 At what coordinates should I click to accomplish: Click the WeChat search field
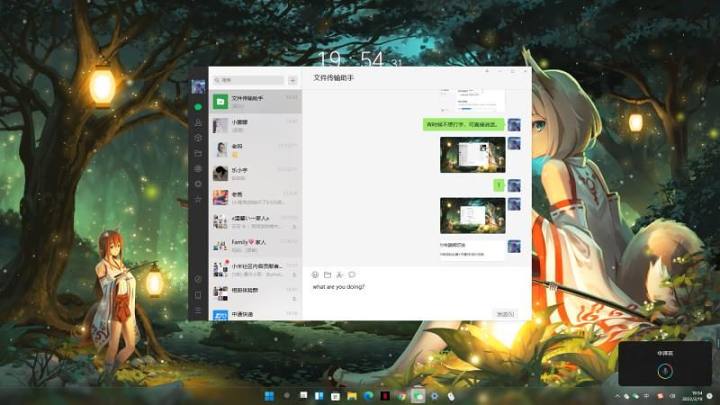coord(248,80)
